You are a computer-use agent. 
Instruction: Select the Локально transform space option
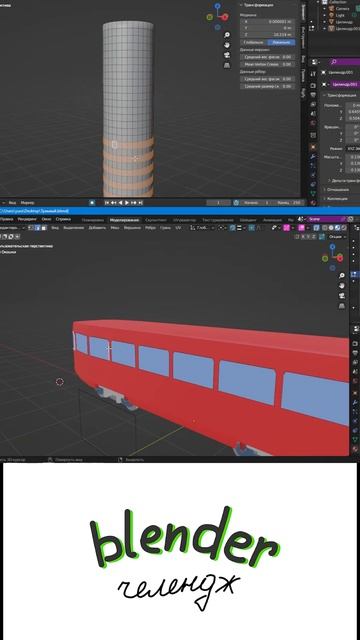(x=281, y=42)
